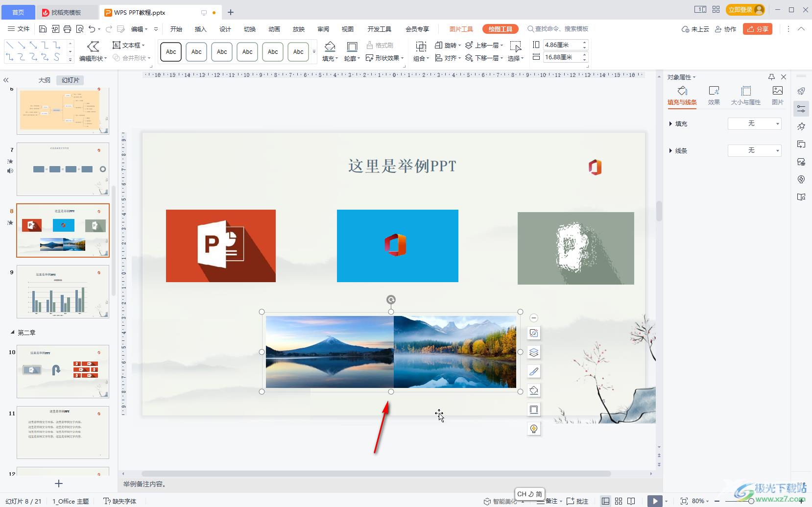This screenshot has width=812, height=507.
Task: Click inside the shape height field
Action: [x=561, y=45]
